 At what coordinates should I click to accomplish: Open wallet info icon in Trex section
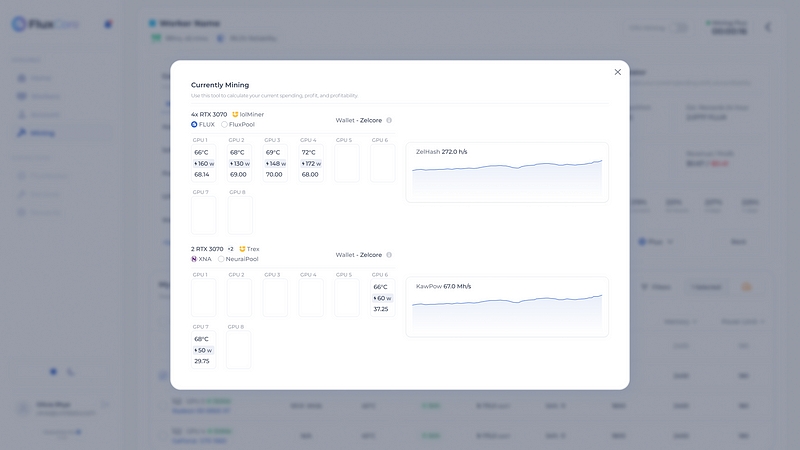[389, 255]
